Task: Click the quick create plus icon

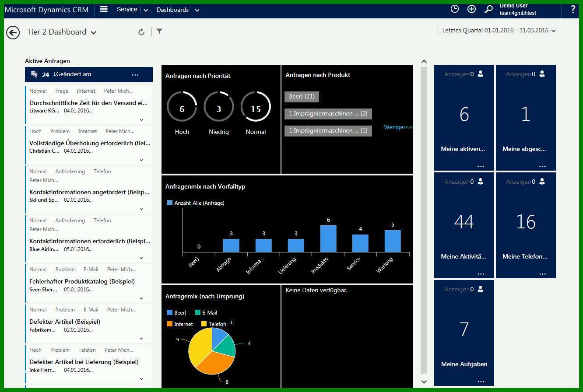Action: click(x=471, y=9)
